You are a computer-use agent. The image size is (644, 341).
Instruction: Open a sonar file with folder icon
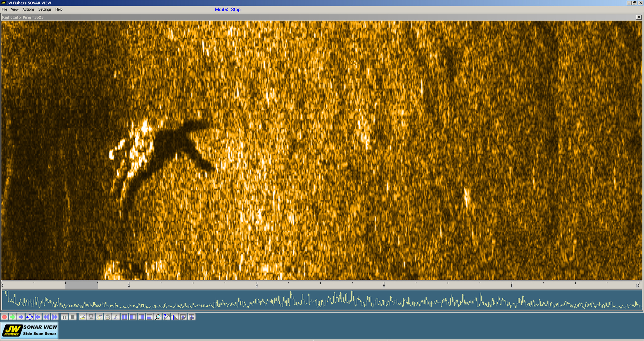[83, 317]
